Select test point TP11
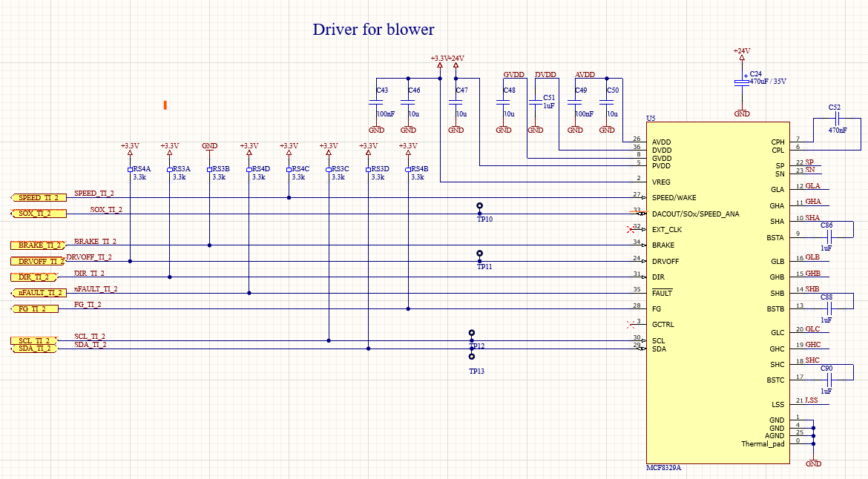Screen dimensions: 868x479 479,257
